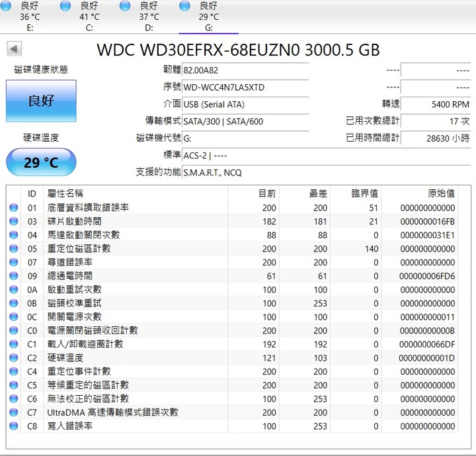Viewport: 476px width, 456px height.
Task: Select drive D: tab showing 37 °C
Action: pos(149,17)
